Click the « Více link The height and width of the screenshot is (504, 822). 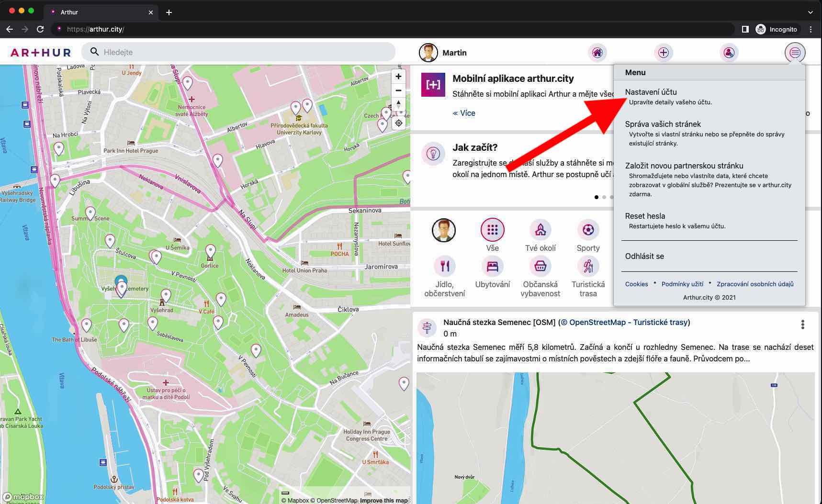[464, 113]
